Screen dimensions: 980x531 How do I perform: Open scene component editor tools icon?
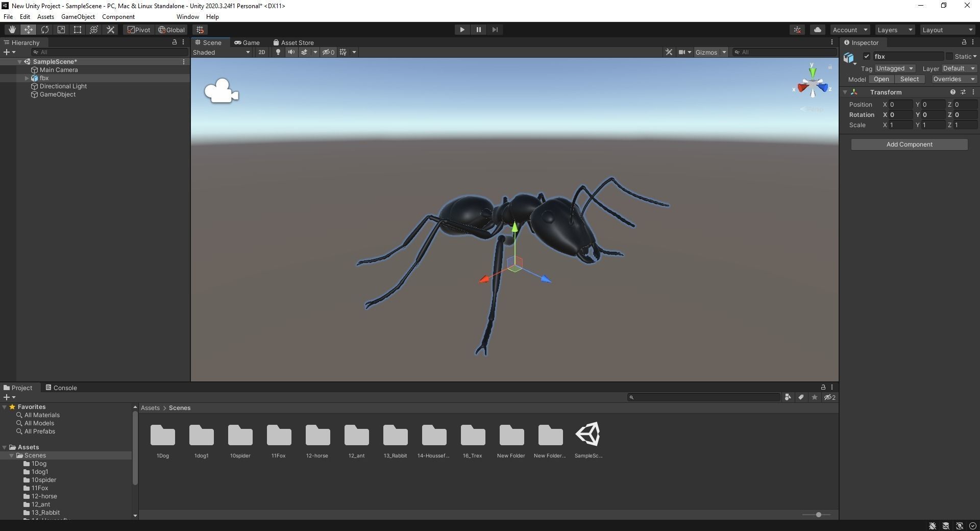click(x=669, y=52)
